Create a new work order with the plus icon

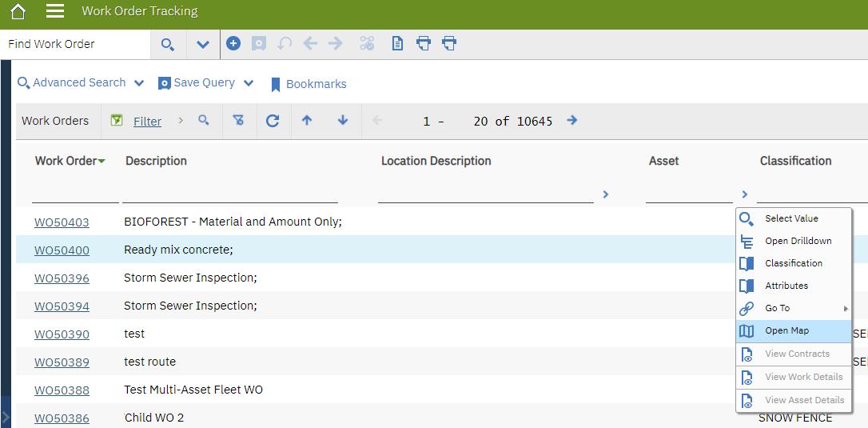[x=233, y=43]
